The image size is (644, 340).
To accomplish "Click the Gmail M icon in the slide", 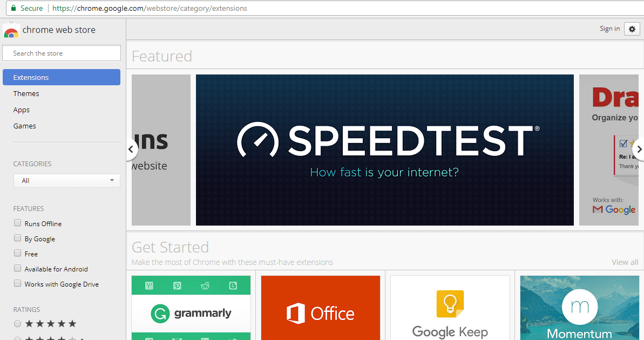I will click(x=598, y=209).
